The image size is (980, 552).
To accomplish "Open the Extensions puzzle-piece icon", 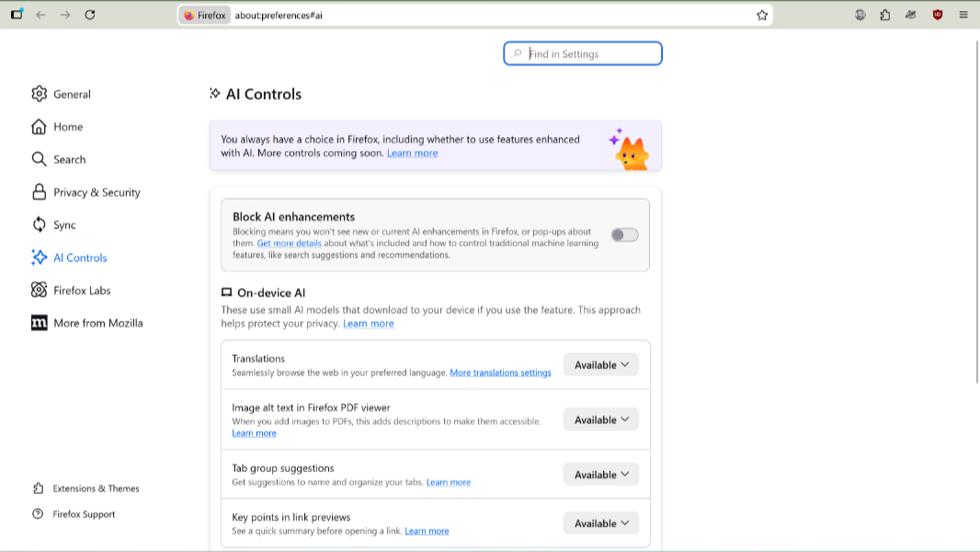I will 885,15.
